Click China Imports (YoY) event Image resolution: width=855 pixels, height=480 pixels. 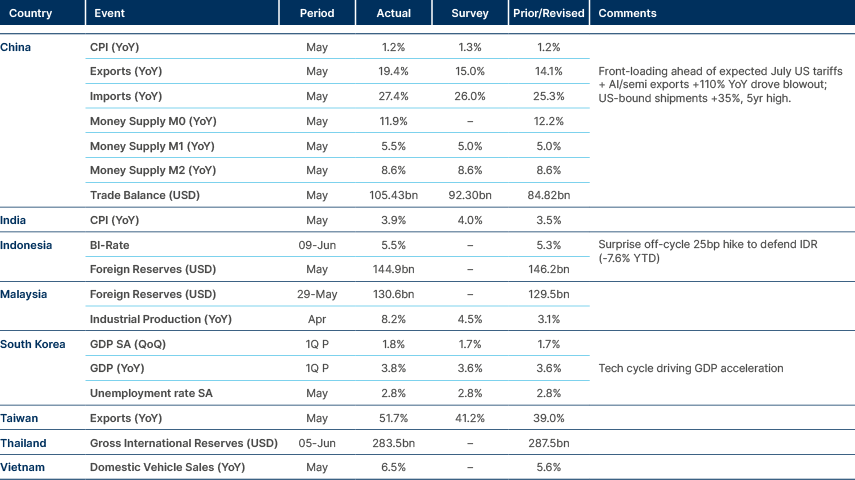[125, 96]
